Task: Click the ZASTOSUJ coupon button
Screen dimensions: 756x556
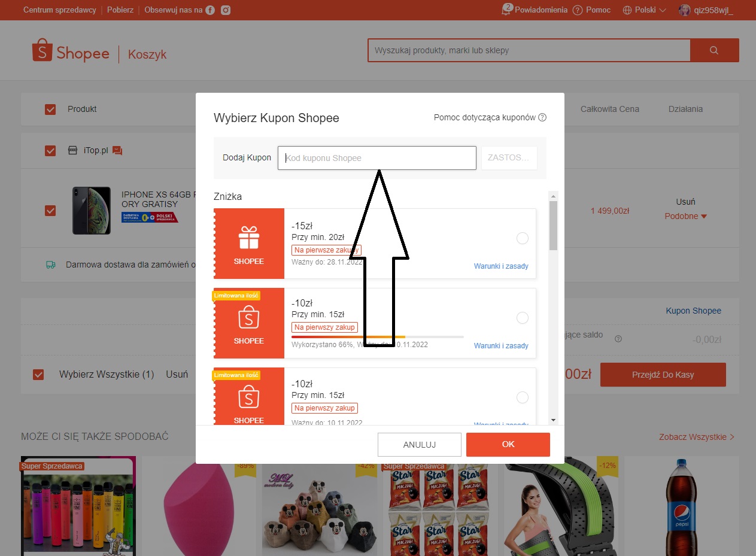Action: (x=509, y=158)
